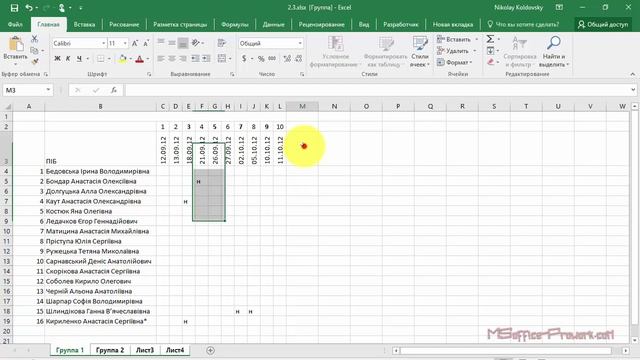
Task: Open Cell Styles (Стили ячеек) gallery
Action: [420, 52]
